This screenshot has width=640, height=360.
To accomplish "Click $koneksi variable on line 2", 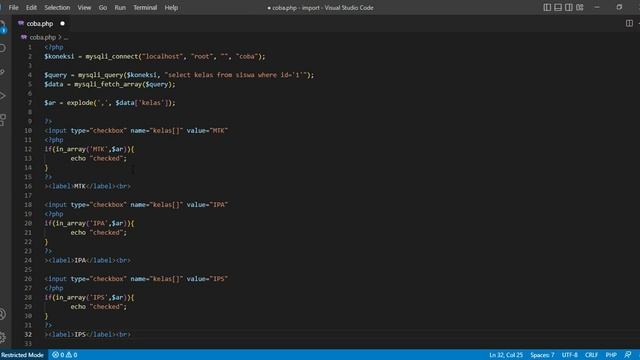I will [x=59, y=56].
